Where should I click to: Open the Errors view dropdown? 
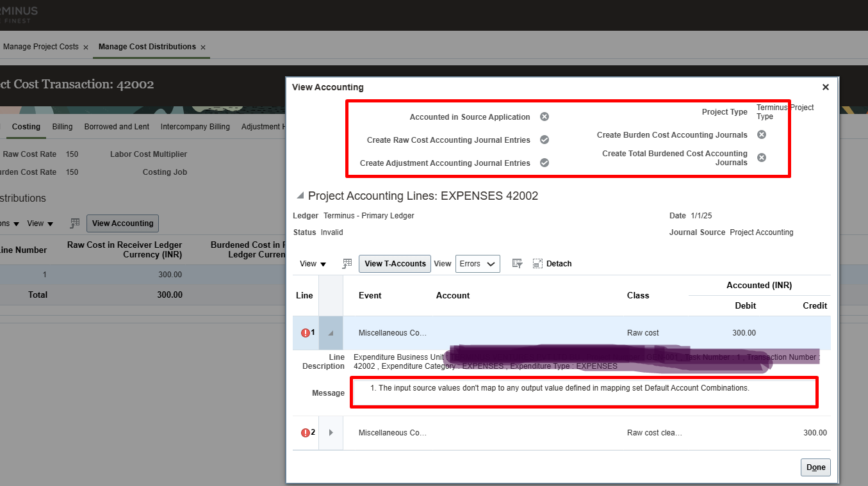click(x=478, y=264)
